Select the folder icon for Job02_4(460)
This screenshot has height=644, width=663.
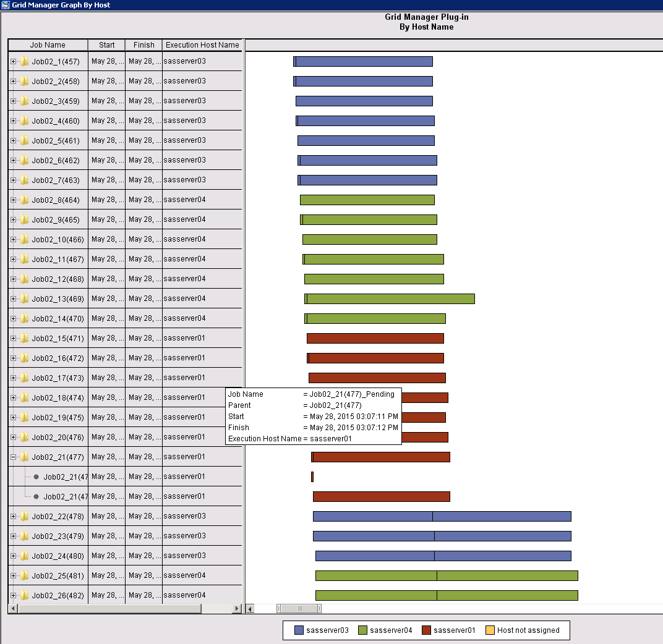(25, 121)
